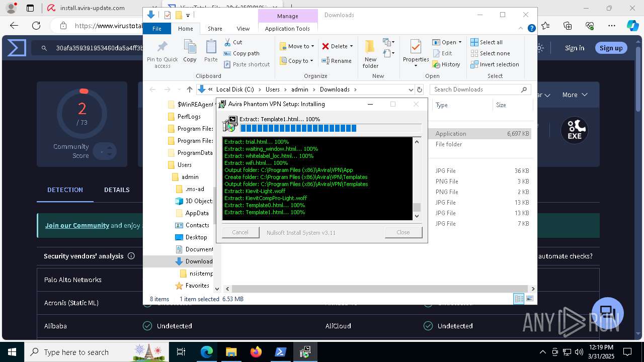Image resolution: width=644 pixels, height=362 pixels.
Task: Switch to large icons view button
Action: 529,299
